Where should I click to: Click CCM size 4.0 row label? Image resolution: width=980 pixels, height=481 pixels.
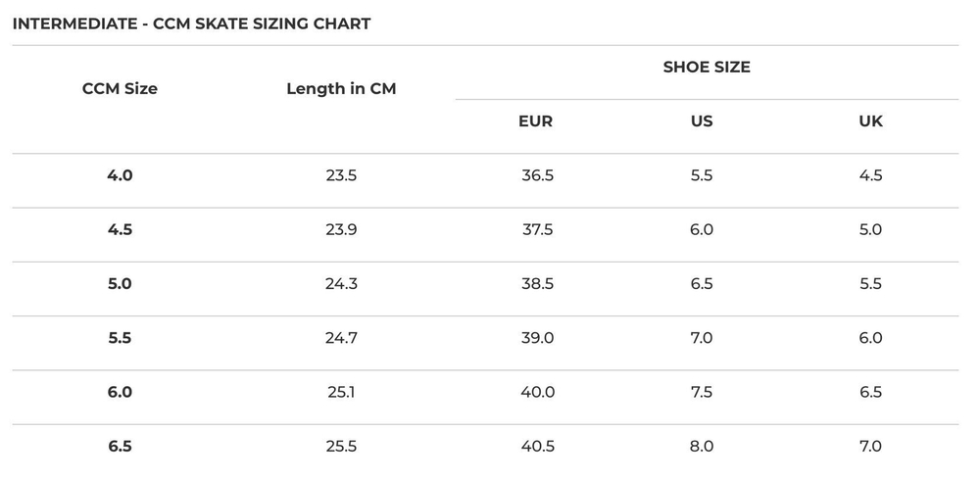pos(120,176)
